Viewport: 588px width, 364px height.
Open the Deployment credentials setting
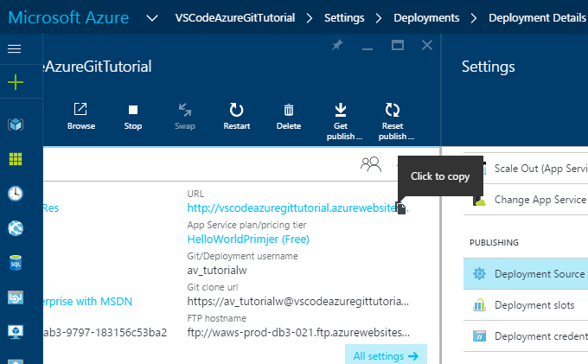point(526,335)
